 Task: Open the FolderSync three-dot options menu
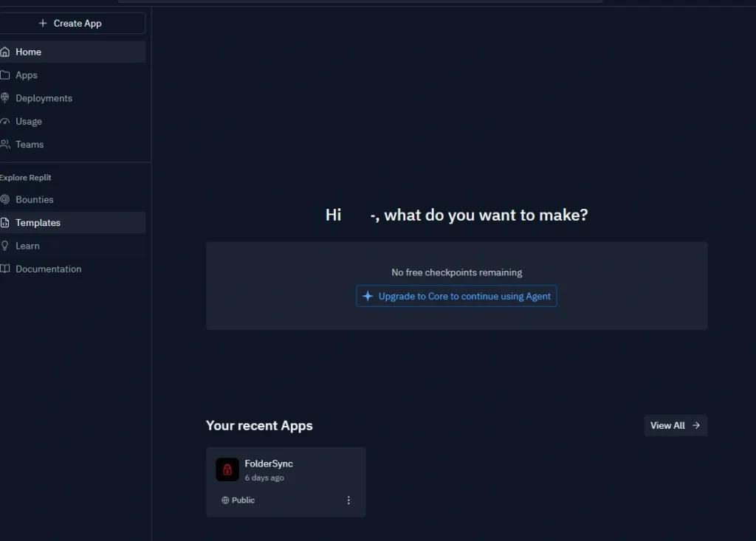(x=348, y=500)
